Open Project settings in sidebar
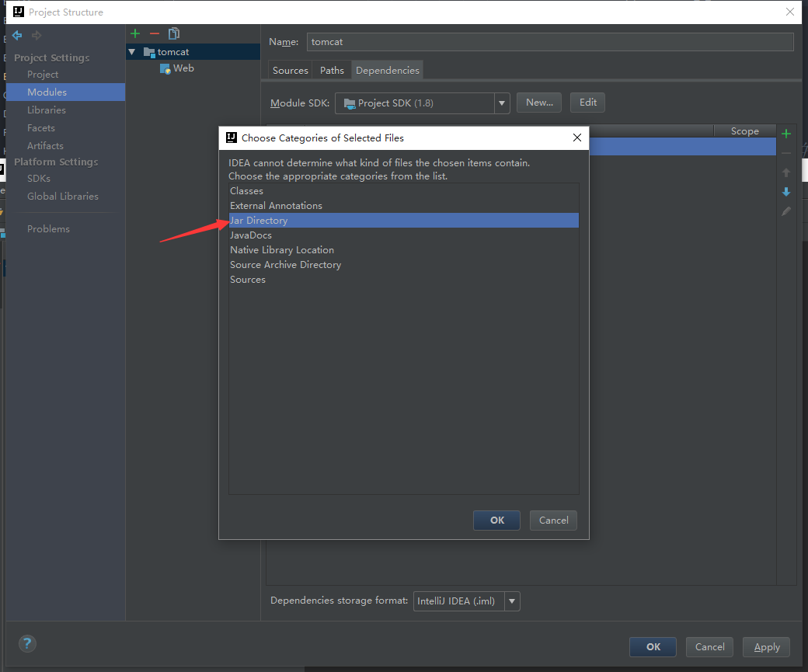 43,75
